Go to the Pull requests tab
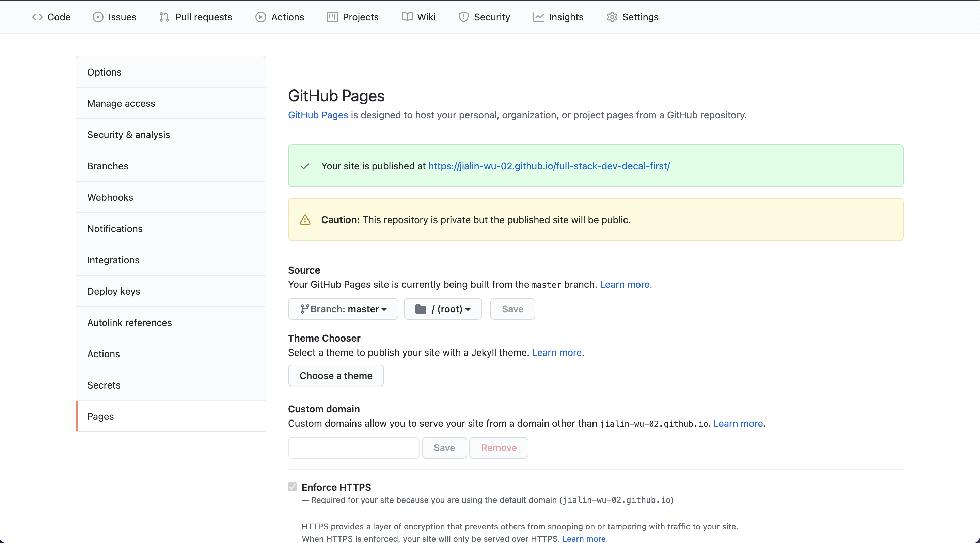This screenshot has width=980, height=543. 195,17
